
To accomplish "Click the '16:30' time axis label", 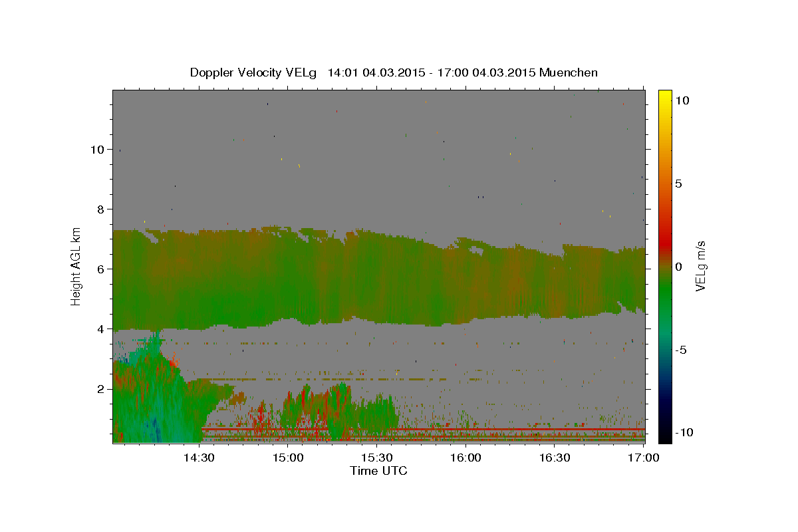I will point(555,458).
